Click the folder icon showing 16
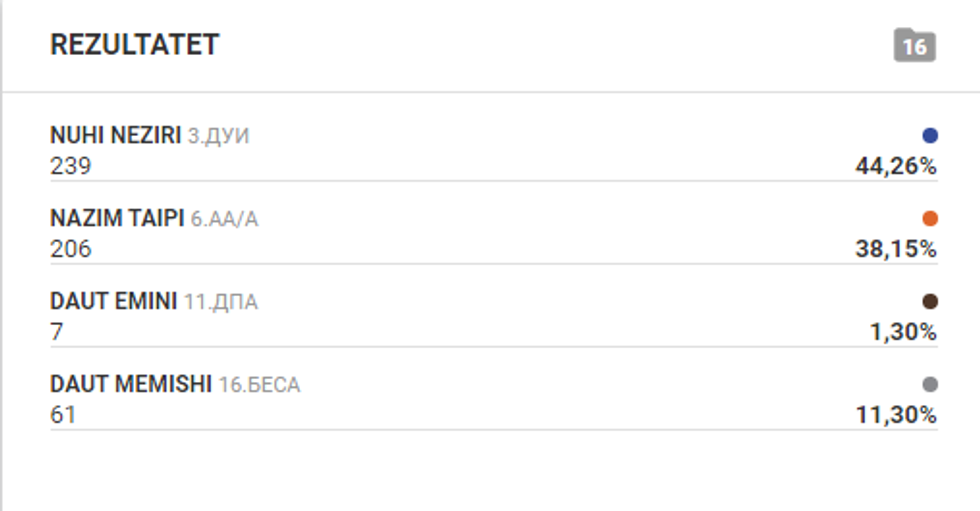The height and width of the screenshot is (511, 980). (x=914, y=46)
